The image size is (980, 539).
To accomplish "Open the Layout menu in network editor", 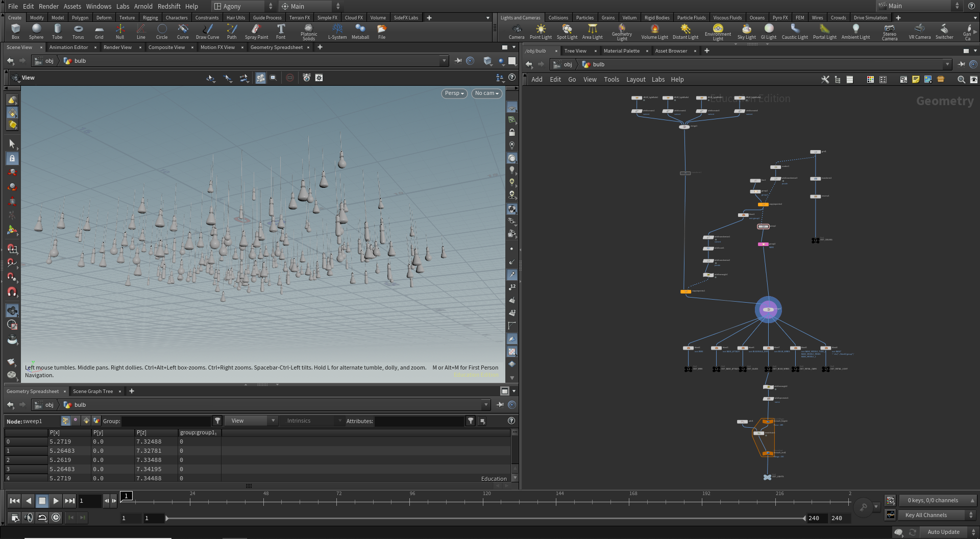I will click(635, 80).
